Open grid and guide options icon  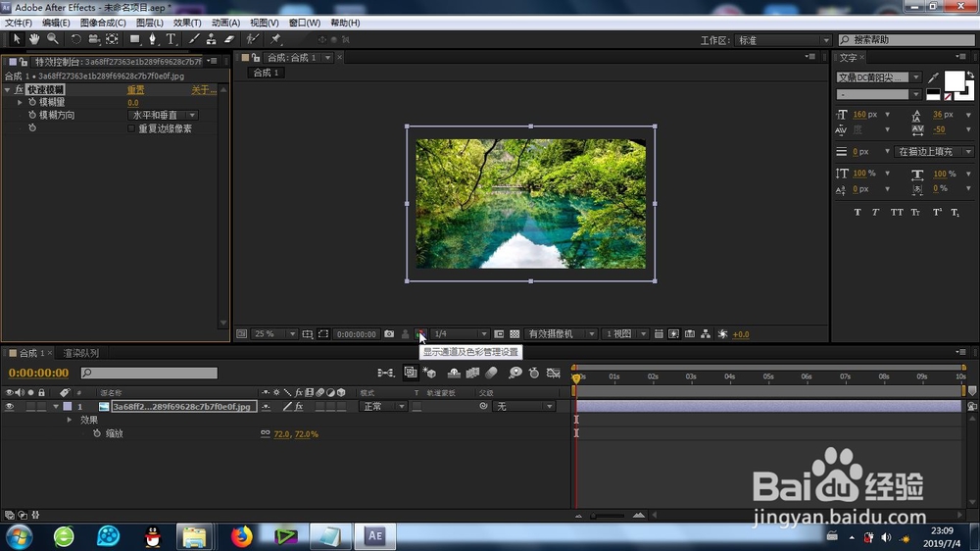tap(308, 334)
